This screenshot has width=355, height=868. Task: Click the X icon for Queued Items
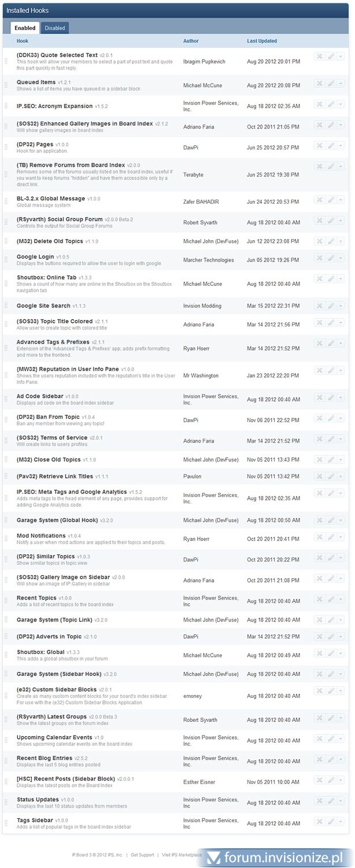[x=319, y=83]
